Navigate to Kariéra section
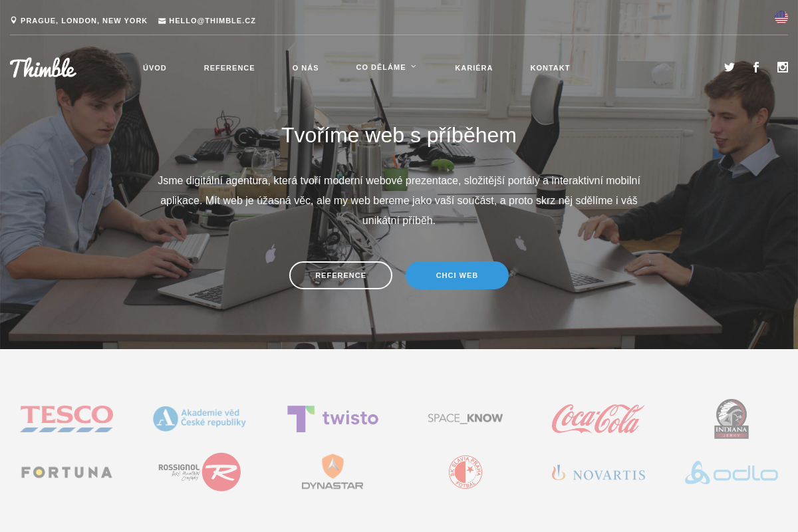This screenshot has height=532, width=798. (474, 68)
